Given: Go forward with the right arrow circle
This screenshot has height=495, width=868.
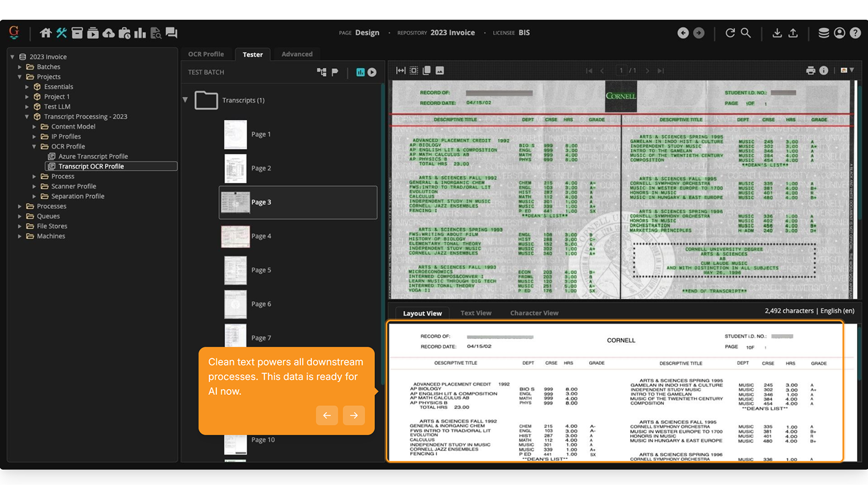Looking at the screenshot, I should pos(699,33).
